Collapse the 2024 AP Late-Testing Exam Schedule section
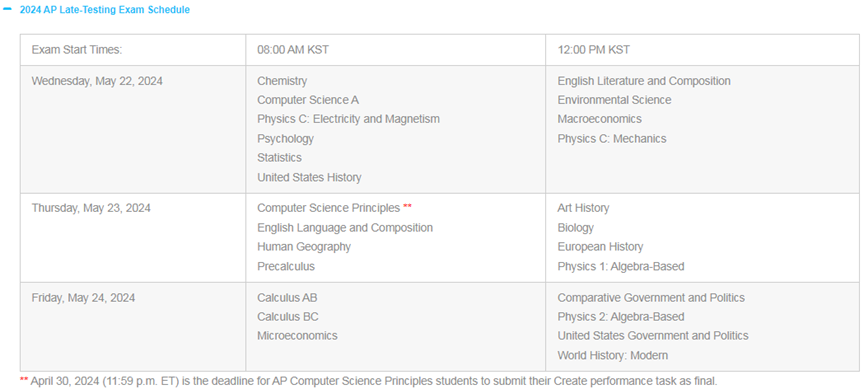Screen dimensions: 864x389 click(x=105, y=10)
